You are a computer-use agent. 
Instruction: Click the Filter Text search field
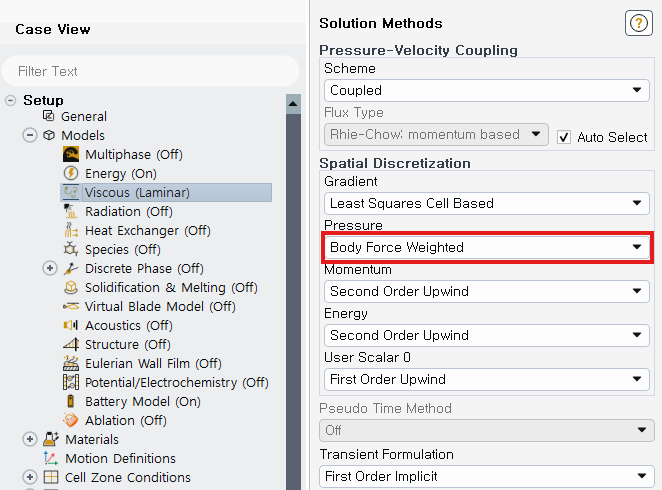(x=150, y=71)
